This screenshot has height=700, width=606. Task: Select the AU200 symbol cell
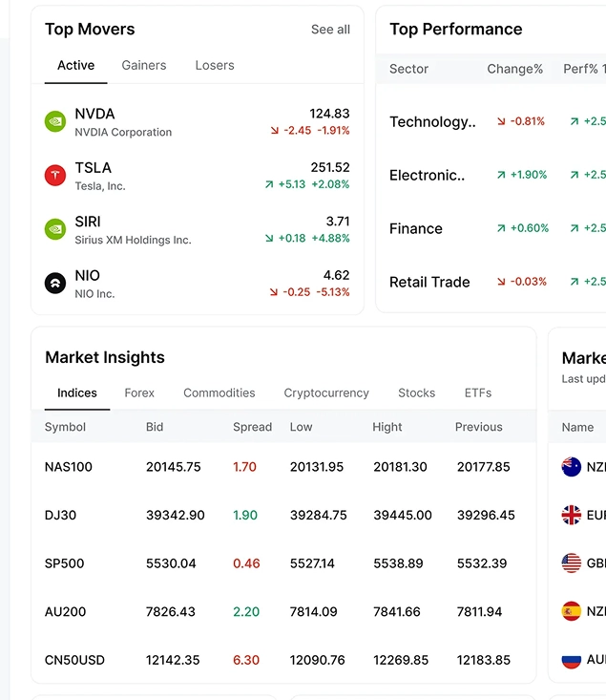pos(65,611)
